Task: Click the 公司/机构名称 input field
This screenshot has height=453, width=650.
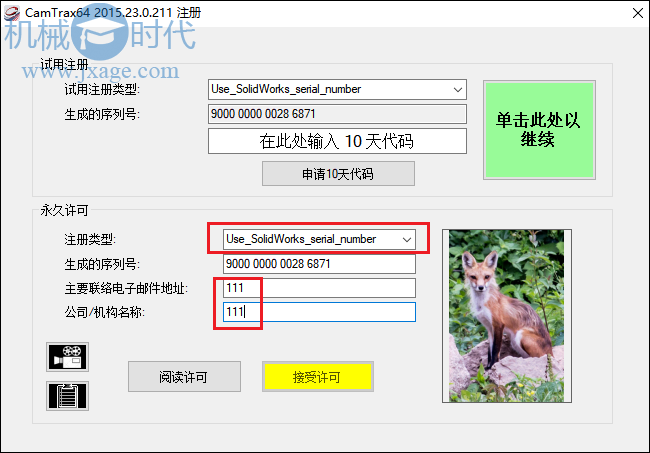Action: (319, 312)
